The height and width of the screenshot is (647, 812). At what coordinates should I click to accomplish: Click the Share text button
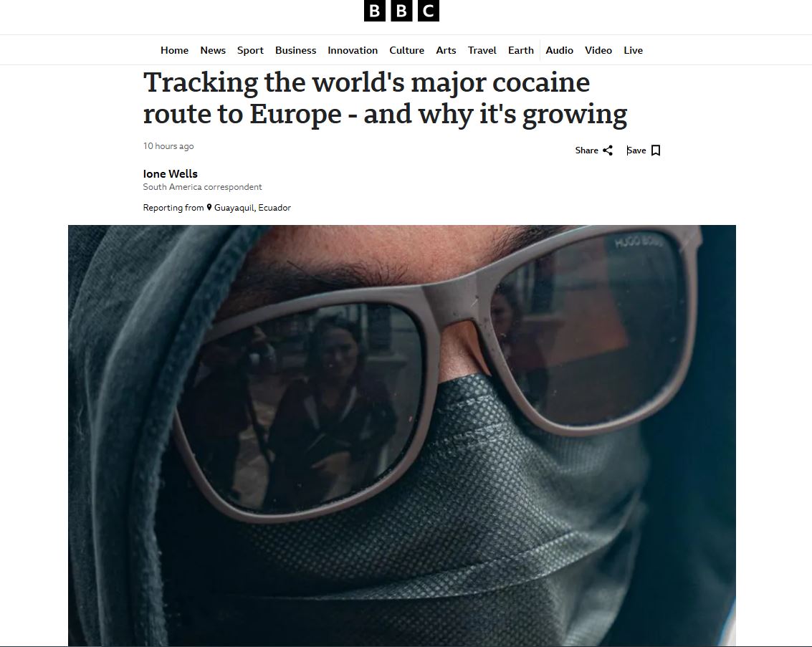(587, 150)
